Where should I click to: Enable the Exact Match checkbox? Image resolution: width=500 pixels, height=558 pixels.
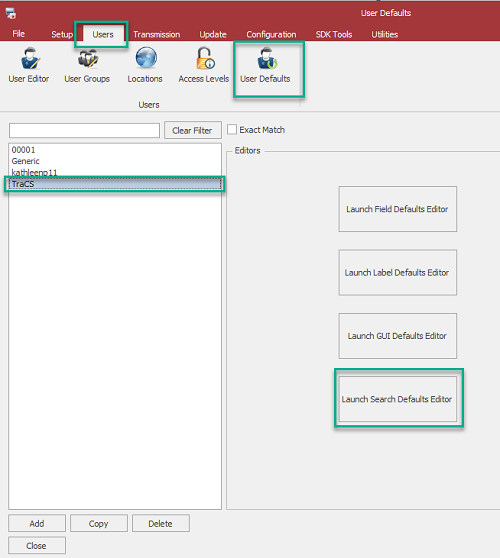pos(232,130)
